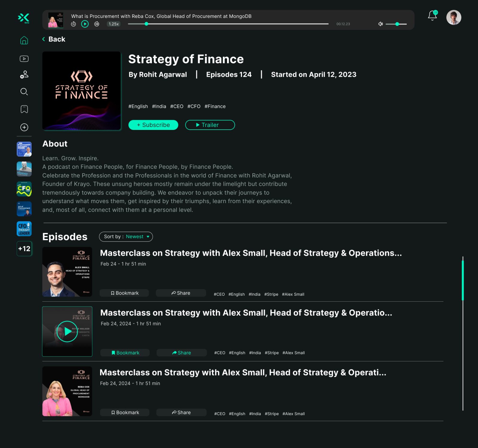Click the now-playing episode thumbnail
This screenshot has width=478, height=448.
(56, 20)
